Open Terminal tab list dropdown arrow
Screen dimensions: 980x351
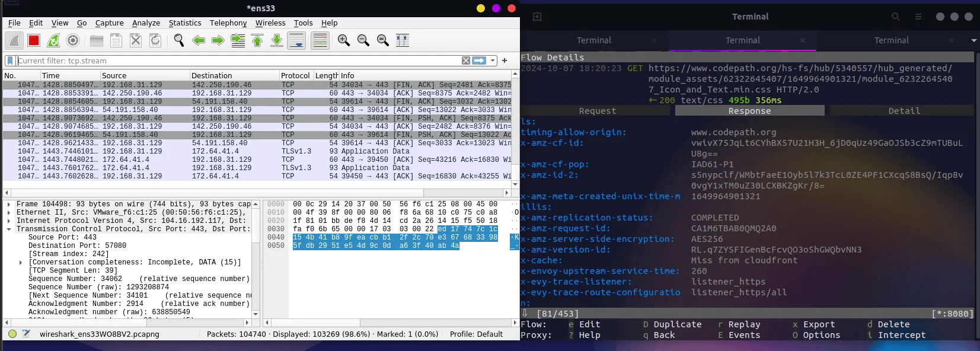click(x=973, y=40)
